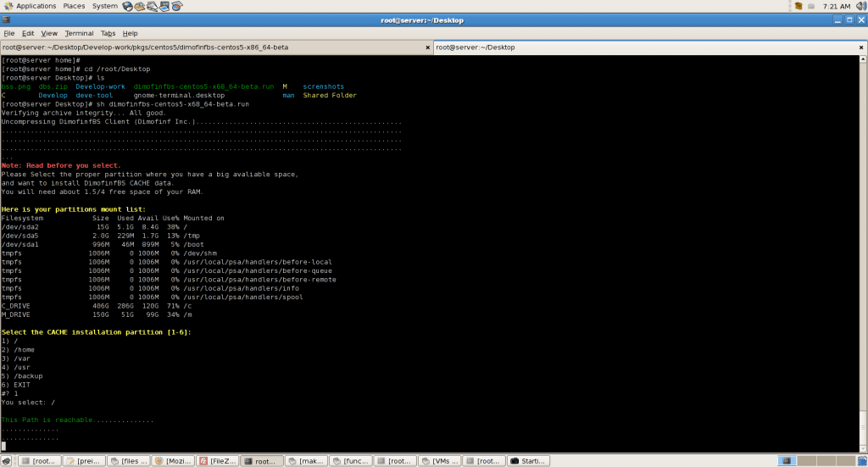Click the 7:21 AM clock
Image resolution: width=868 pixels, height=467 pixels.
(x=836, y=7)
